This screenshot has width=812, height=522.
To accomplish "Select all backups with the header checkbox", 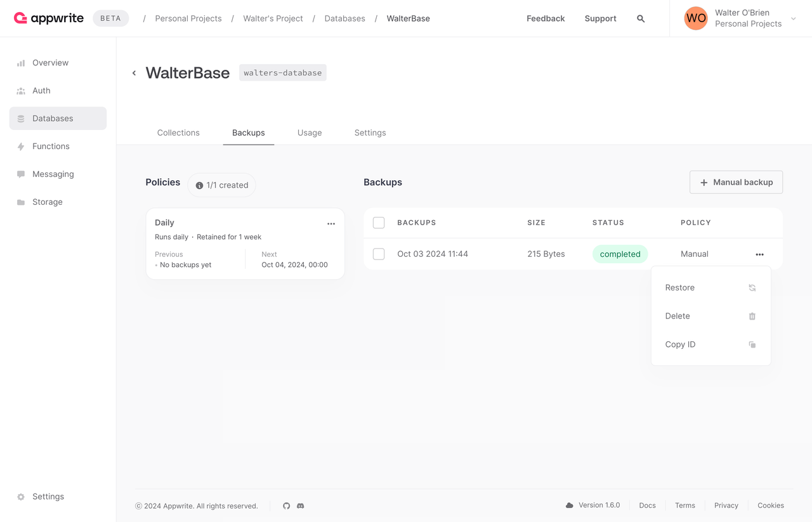I will [x=379, y=223].
